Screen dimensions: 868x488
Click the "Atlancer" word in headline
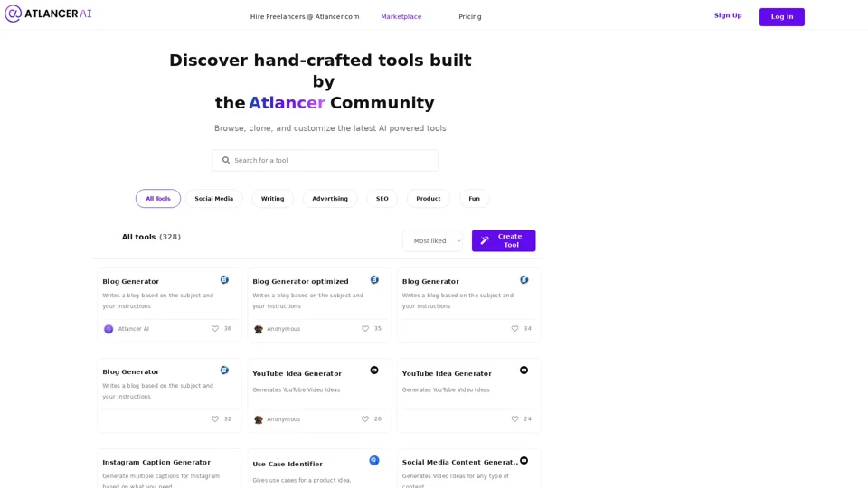point(287,103)
